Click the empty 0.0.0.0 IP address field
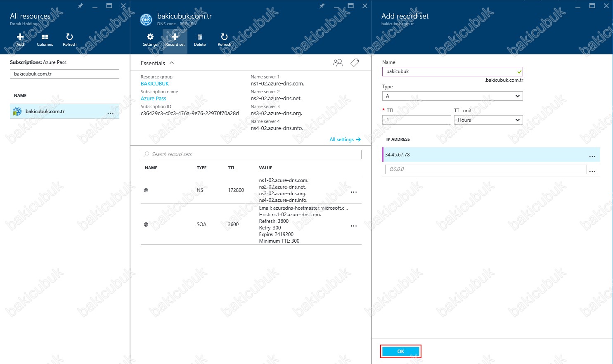Image resolution: width=613 pixels, height=364 pixels. pos(486,169)
